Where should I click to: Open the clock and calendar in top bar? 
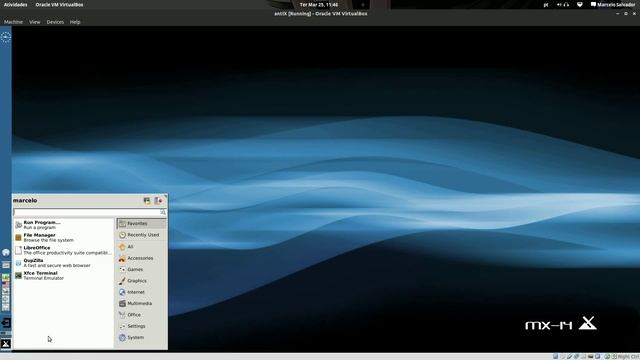point(319,4)
